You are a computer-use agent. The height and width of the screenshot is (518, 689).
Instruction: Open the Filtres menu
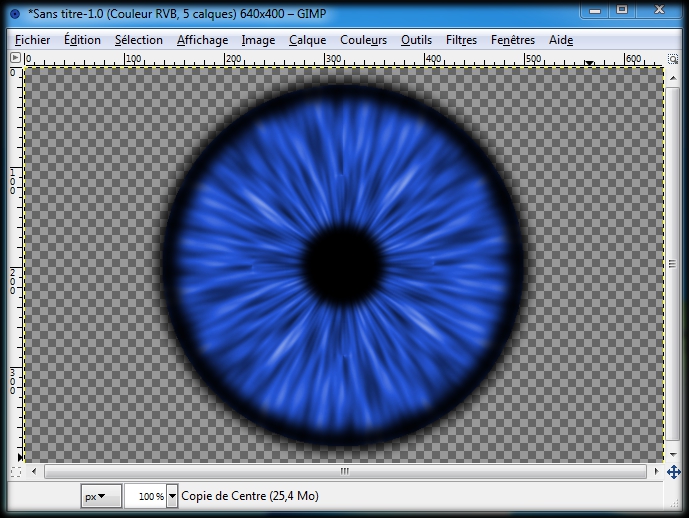pyautogui.click(x=461, y=40)
